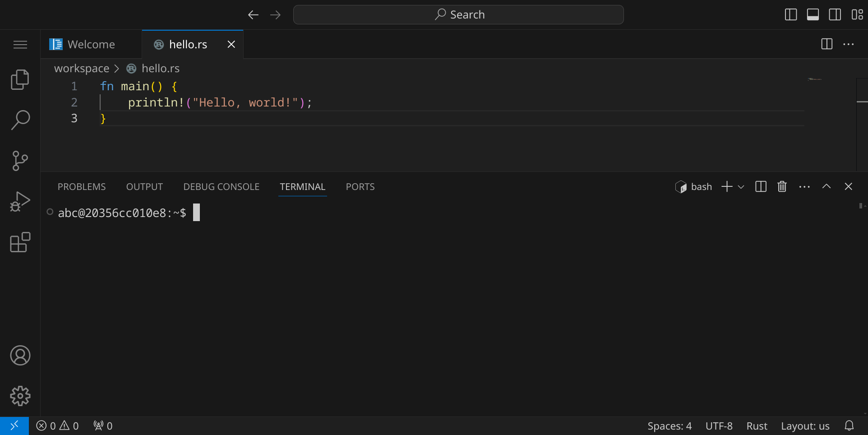Image resolution: width=868 pixels, height=435 pixels.
Task: Open the Manage gear settings menu
Action: 20,396
